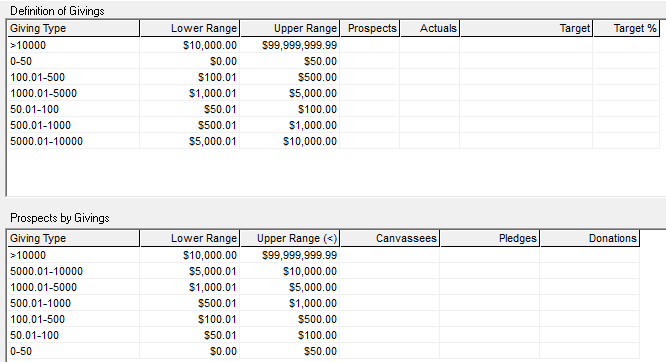Image resolution: width=666 pixels, height=362 pixels.
Task: Click the Target column header
Action: coord(526,28)
